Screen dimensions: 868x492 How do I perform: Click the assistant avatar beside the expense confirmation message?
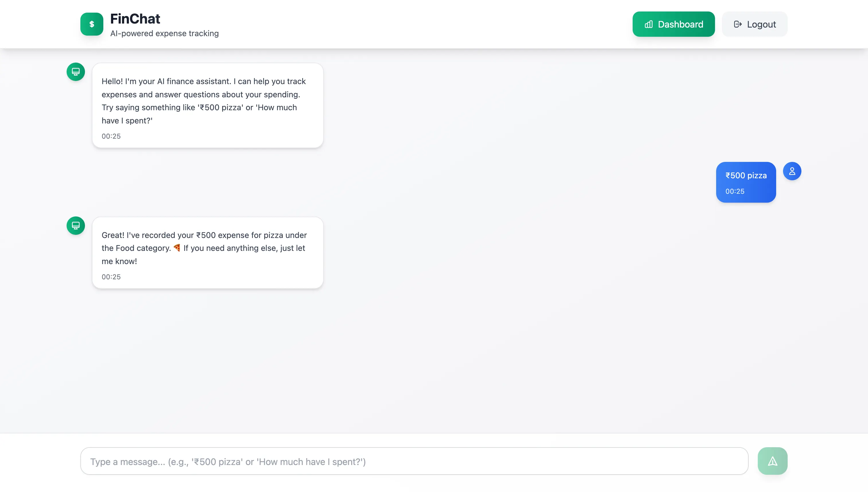(x=75, y=225)
